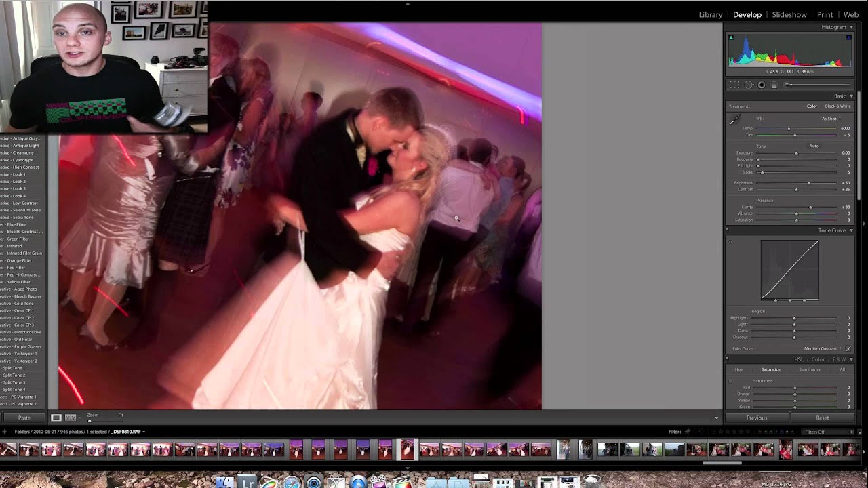Open Finder from the Dock

point(225,483)
